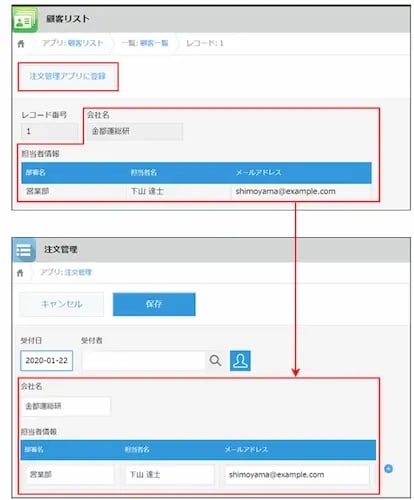Image resolution: width=414 pixels, height=500 pixels.
Task: Open the user picker icon beside 受付者
Action: 240,360
